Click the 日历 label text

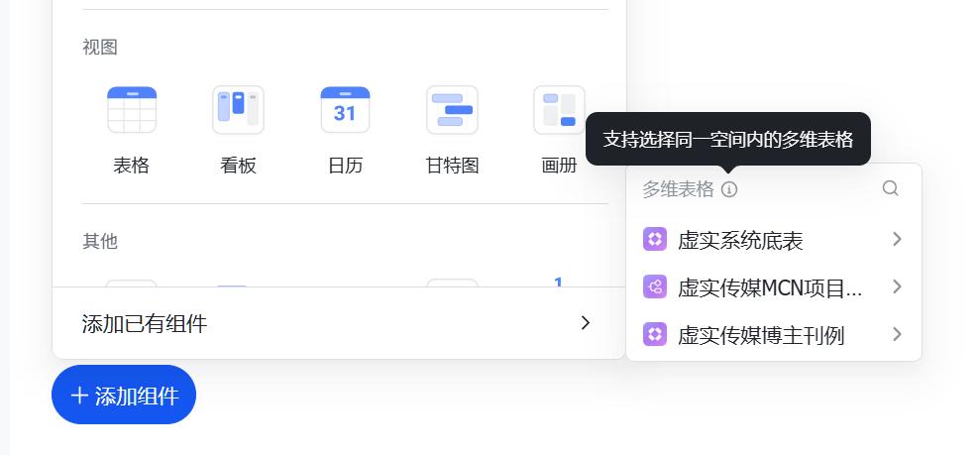pos(345,166)
